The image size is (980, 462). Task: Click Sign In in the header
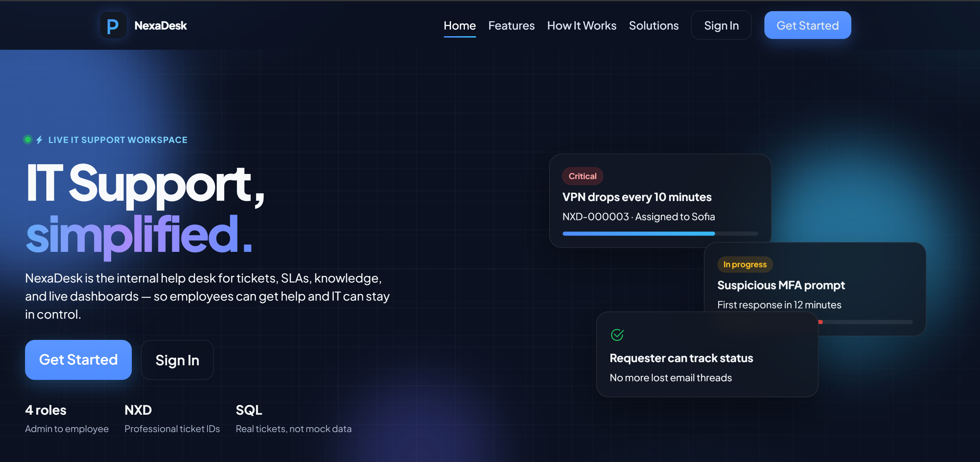tap(721, 25)
